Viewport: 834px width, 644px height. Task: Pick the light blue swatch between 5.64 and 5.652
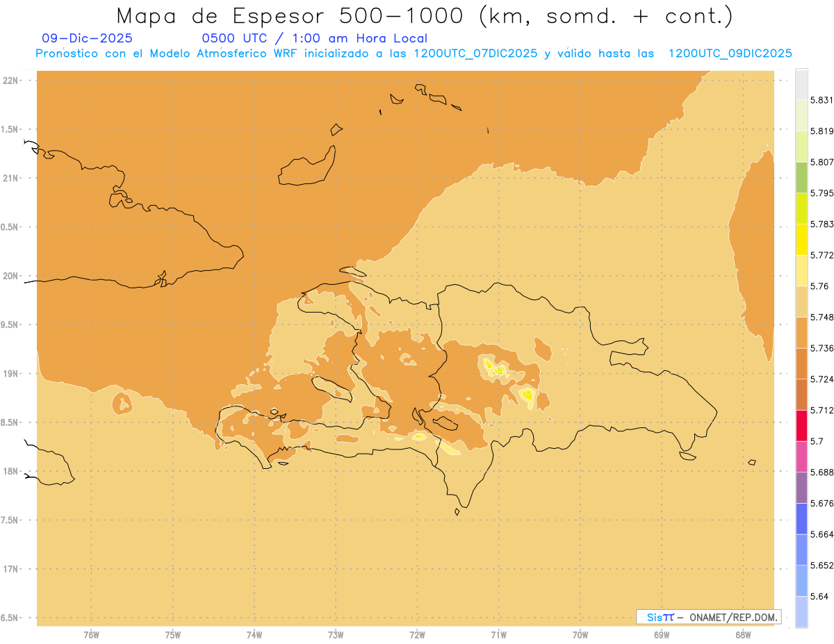[x=801, y=581]
